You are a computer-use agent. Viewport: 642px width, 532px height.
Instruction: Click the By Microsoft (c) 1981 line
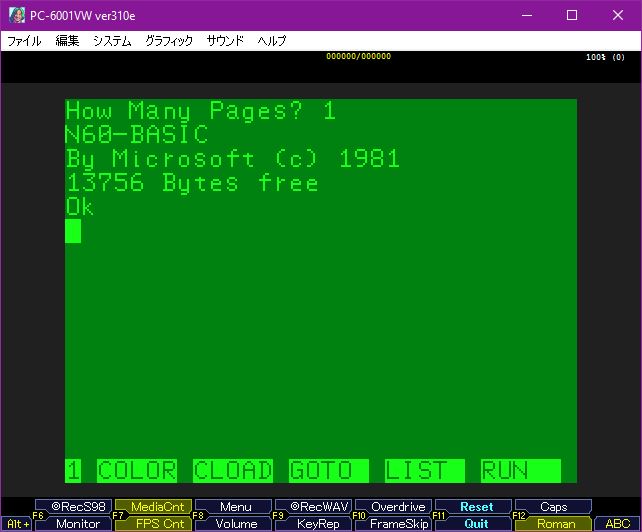(x=233, y=158)
